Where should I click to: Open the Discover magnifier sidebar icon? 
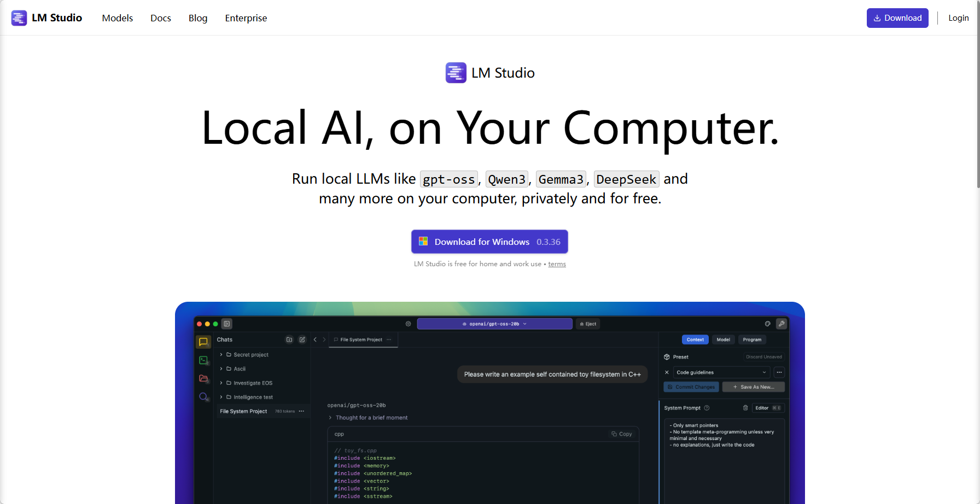point(204,397)
